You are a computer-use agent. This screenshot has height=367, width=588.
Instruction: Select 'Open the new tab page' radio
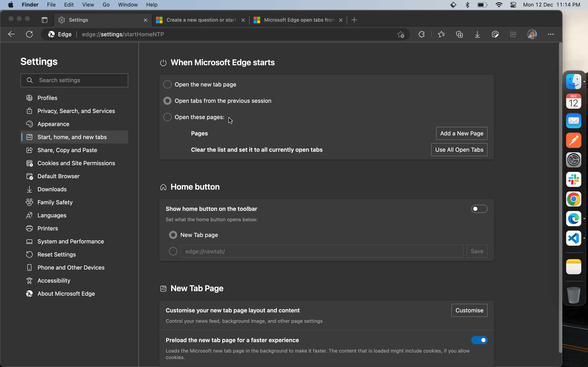167,84
